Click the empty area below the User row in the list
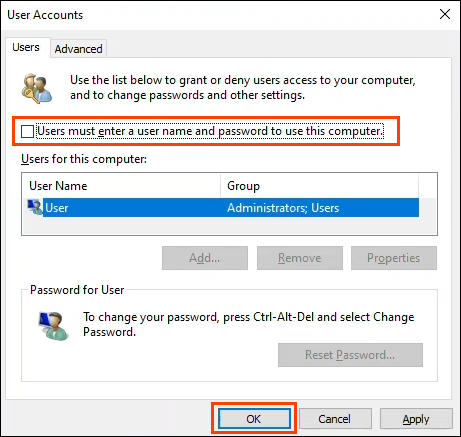 tap(229, 226)
